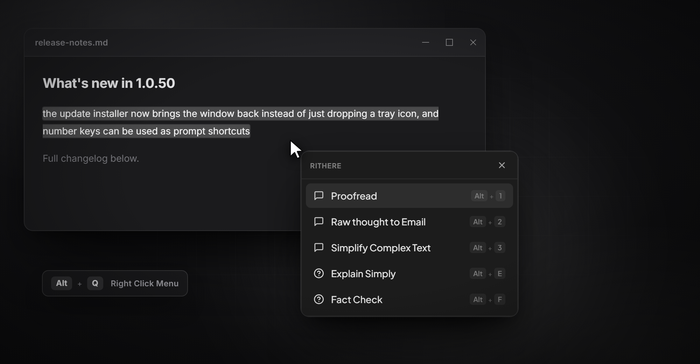This screenshot has width=700, height=364.
Task: Click the chat icon next to Simplify Complex Text
Action: (319, 247)
